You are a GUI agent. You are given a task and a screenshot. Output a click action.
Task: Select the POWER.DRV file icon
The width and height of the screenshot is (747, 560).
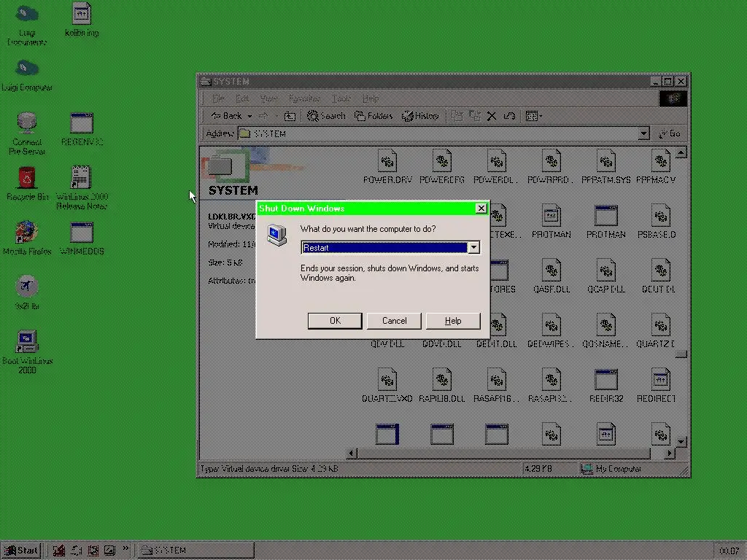pyautogui.click(x=387, y=167)
